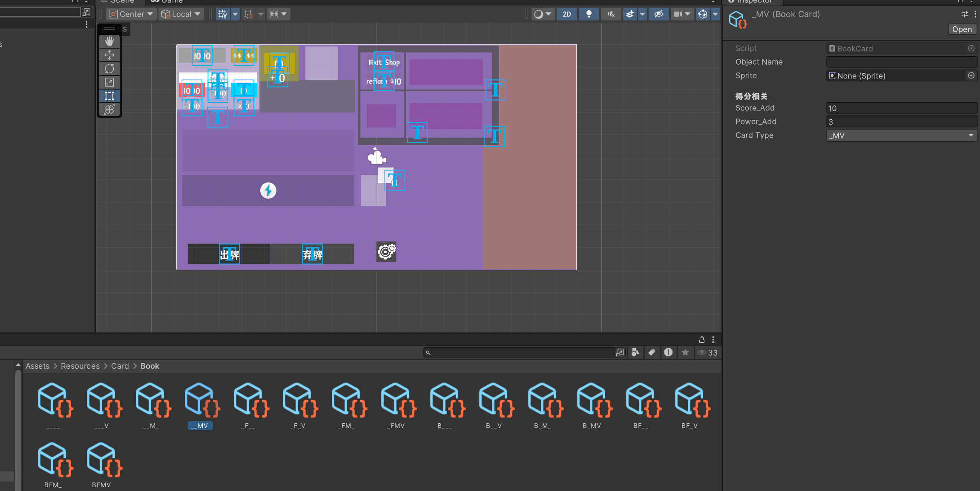This screenshot has height=491, width=980.
Task: Click the Resources breadcrumb folder
Action: click(80, 366)
